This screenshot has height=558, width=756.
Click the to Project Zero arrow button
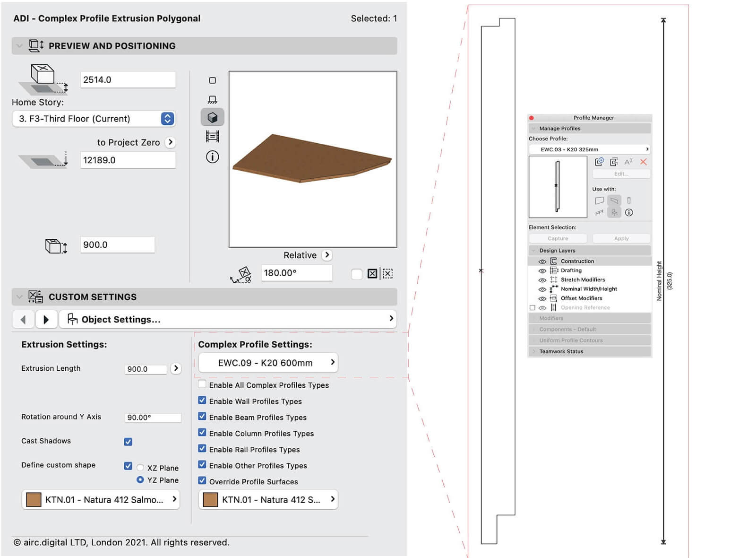tap(171, 142)
